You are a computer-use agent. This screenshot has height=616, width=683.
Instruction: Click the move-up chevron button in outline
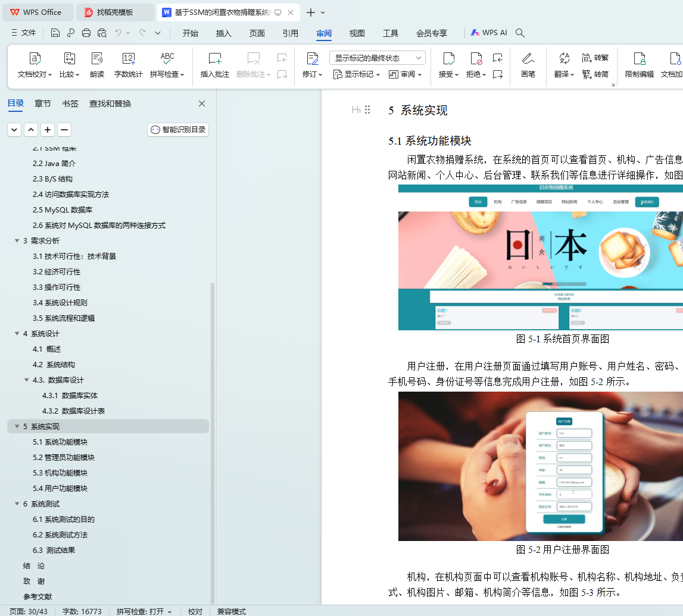tap(31, 130)
